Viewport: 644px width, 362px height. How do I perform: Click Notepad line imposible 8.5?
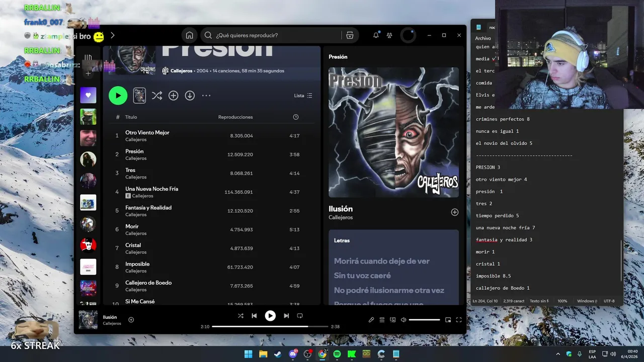(x=493, y=276)
